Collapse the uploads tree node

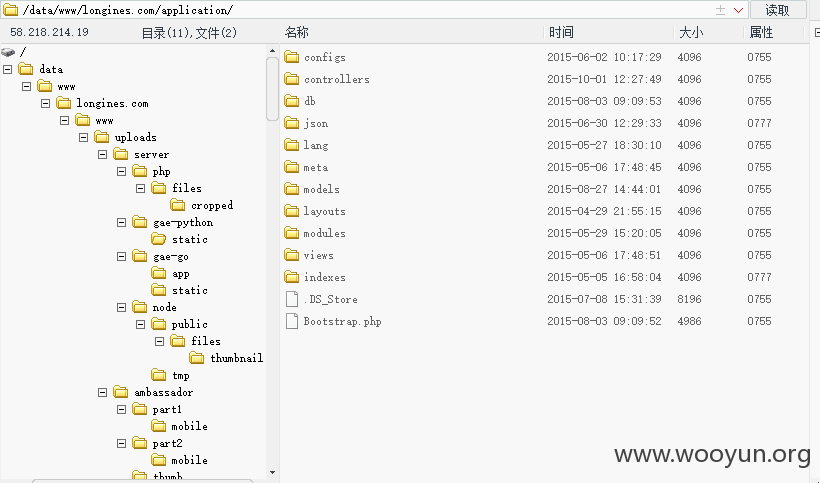tap(84, 137)
